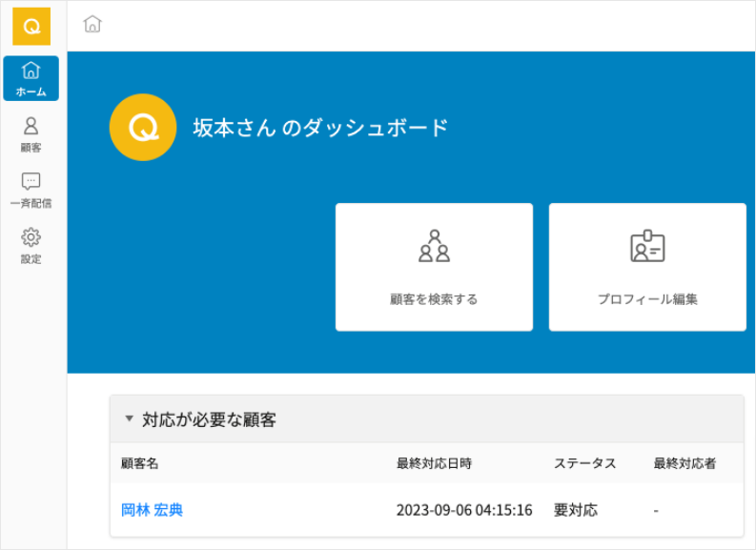Click the yellow Q logo in the sidebar
The width and height of the screenshot is (756, 550).
pos(31,26)
